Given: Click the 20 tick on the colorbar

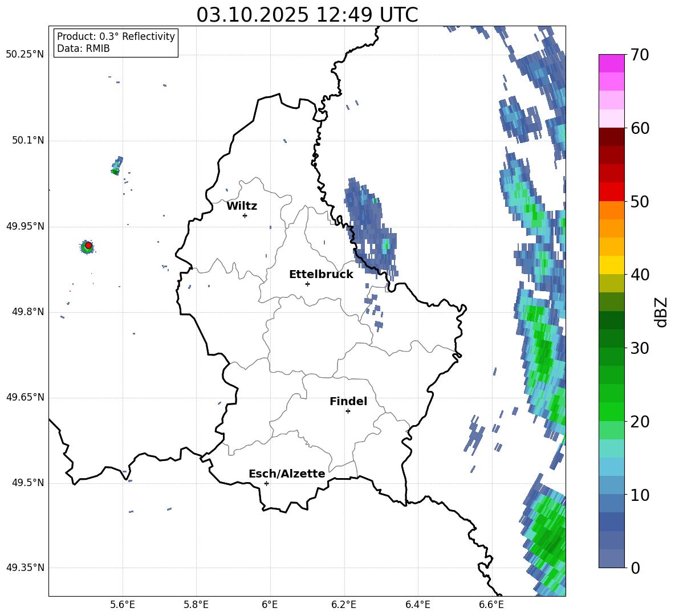Looking at the screenshot, I should click(x=640, y=422).
